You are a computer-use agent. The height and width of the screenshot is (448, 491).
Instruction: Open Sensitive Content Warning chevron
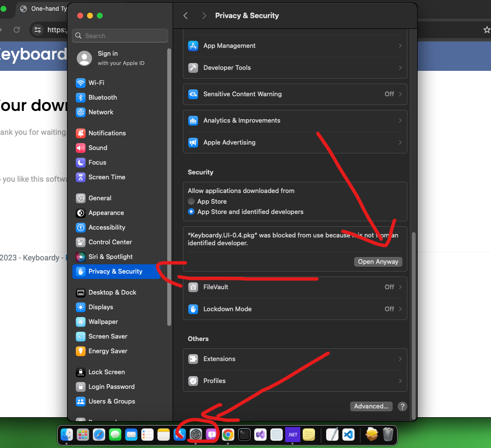400,94
